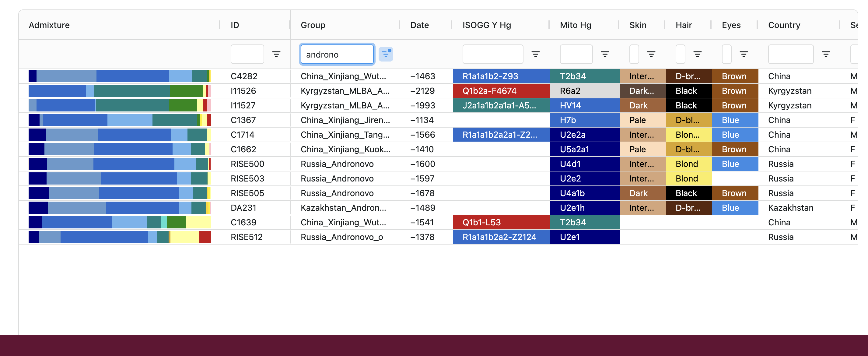Click the U4a1b mito haplogroup cell
The image size is (868, 356).
point(585,193)
